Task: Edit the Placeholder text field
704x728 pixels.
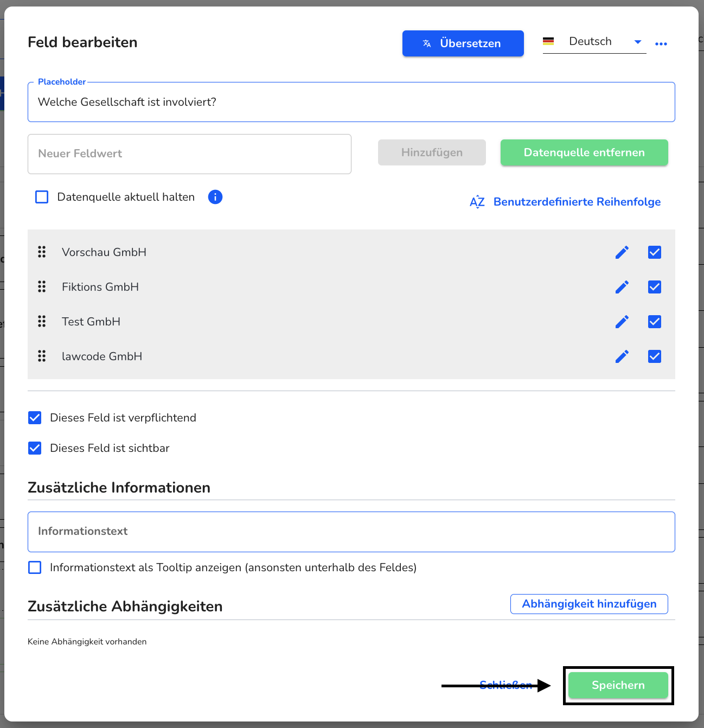Action: point(351,102)
